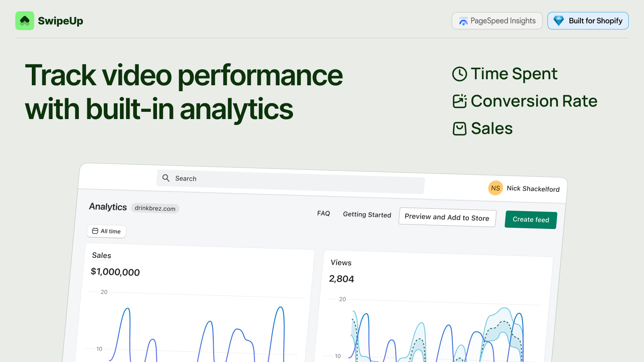Open the PageSpeed Insights badge
The height and width of the screenshot is (362, 644).
tap(497, 21)
